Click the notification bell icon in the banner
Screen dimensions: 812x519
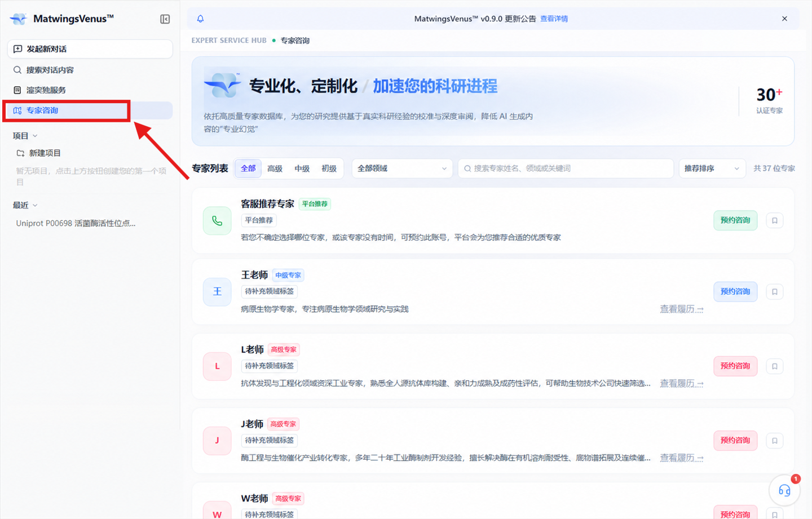200,19
